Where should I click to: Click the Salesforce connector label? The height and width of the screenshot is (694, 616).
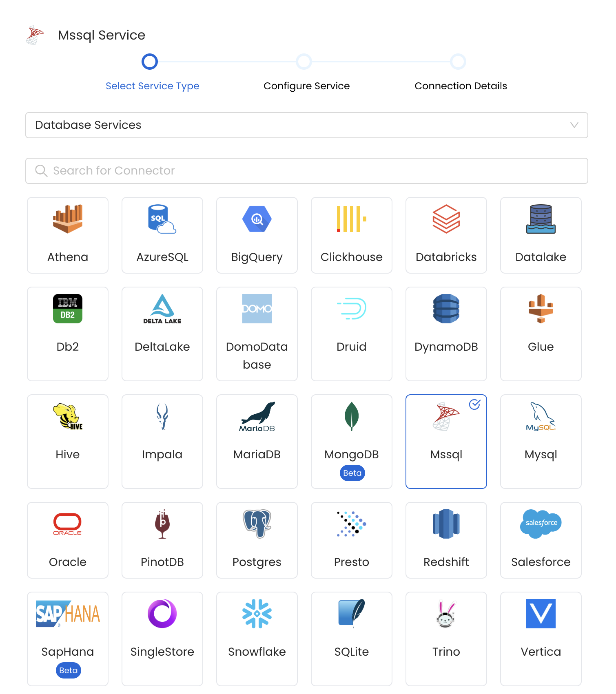[541, 562]
